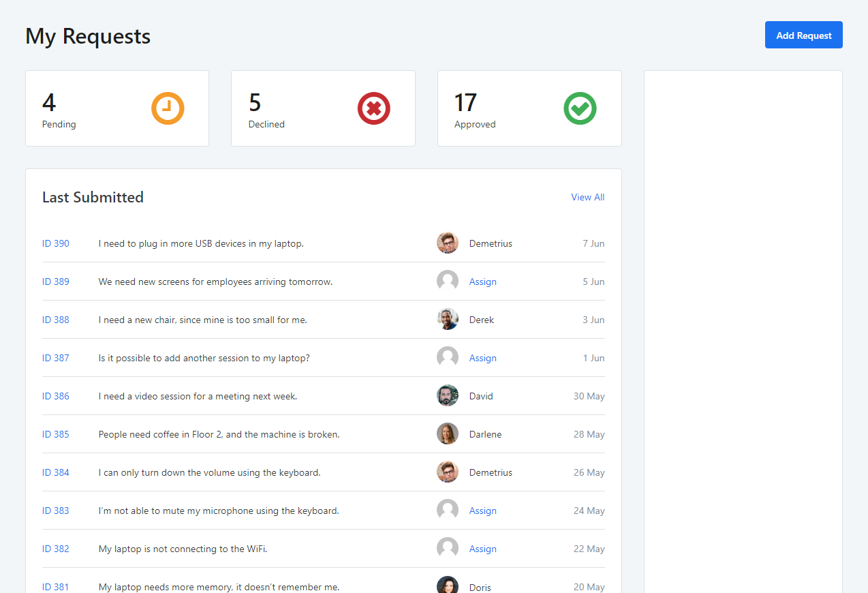Click Assign for the mute microphone request
Viewport: 868px width, 593px height.
482,511
